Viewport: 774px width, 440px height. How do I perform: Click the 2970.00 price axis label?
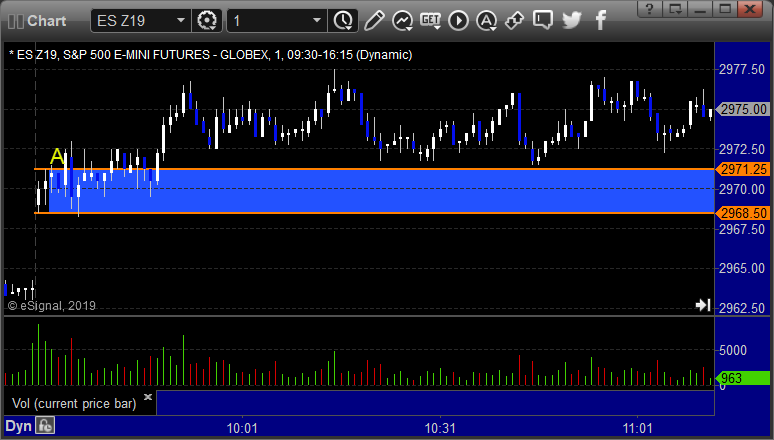click(x=742, y=189)
